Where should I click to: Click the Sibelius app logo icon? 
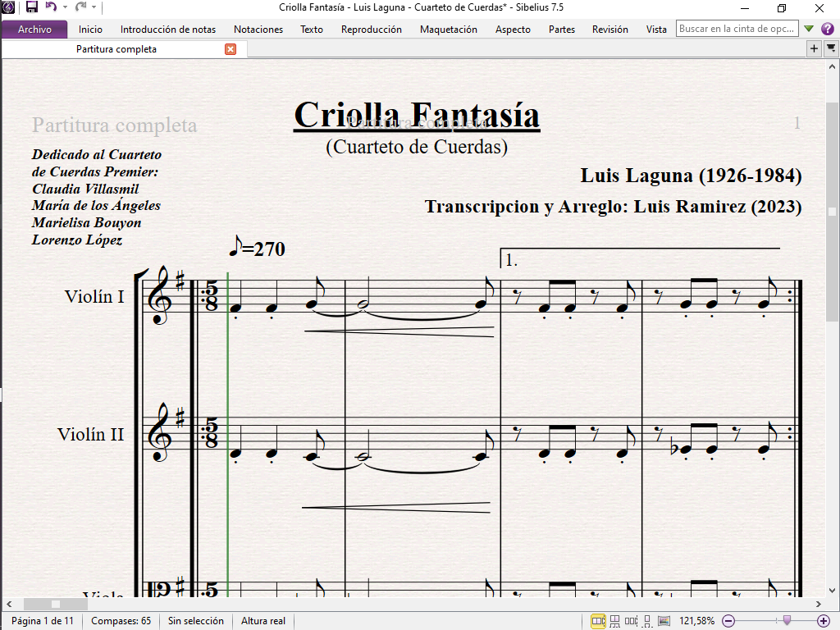pos(8,7)
